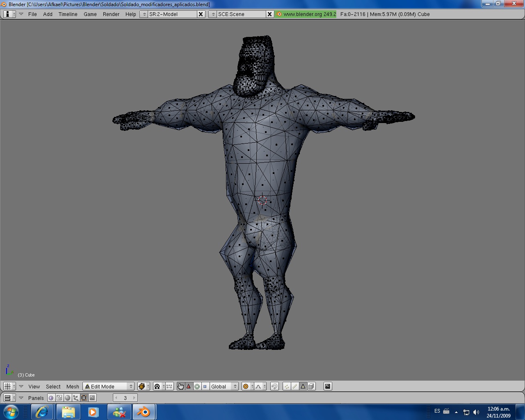Enable the scale manipulator square
This screenshot has width=525, height=420.
click(205, 386)
